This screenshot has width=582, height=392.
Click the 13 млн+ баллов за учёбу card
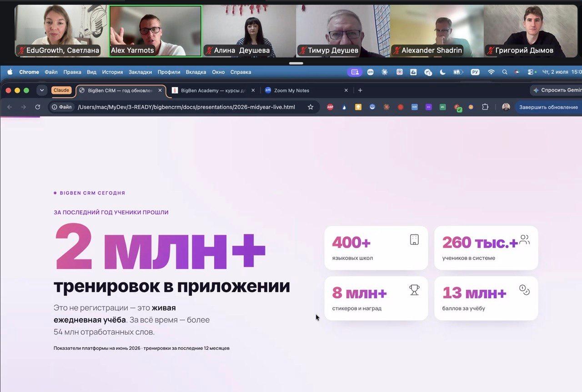point(486,298)
